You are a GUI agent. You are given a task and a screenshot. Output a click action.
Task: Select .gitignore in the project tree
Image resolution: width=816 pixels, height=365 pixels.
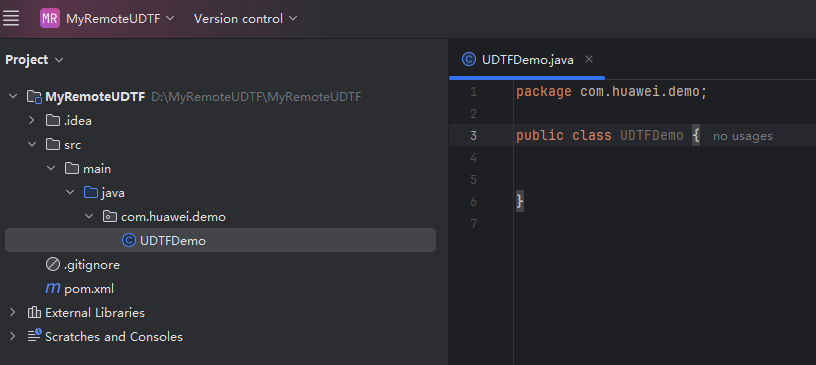tap(220, 265)
